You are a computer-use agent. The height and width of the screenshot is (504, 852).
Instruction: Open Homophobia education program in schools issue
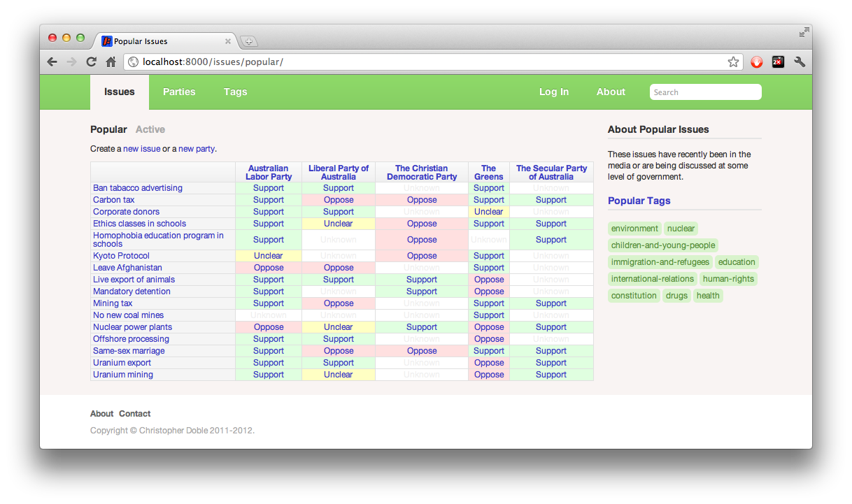coord(158,240)
